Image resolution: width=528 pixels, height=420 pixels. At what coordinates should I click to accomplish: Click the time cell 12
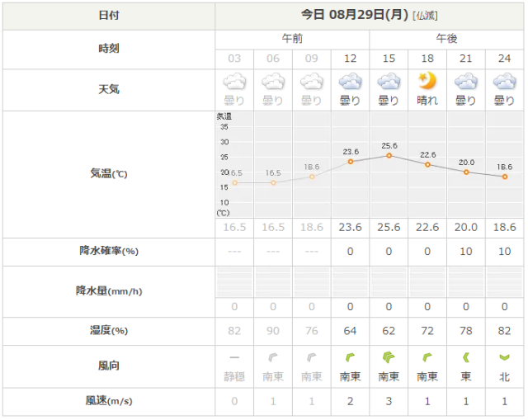pos(350,59)
